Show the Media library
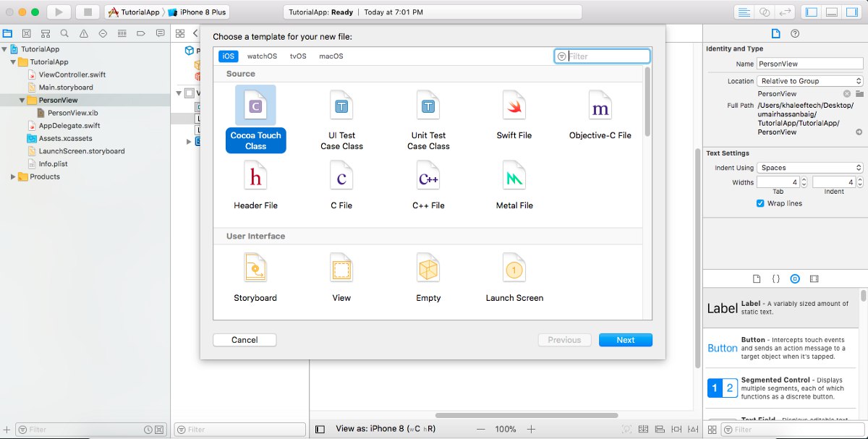Image resolution: width=868 pixels, height=439 pixels. [x=814, y=278]
